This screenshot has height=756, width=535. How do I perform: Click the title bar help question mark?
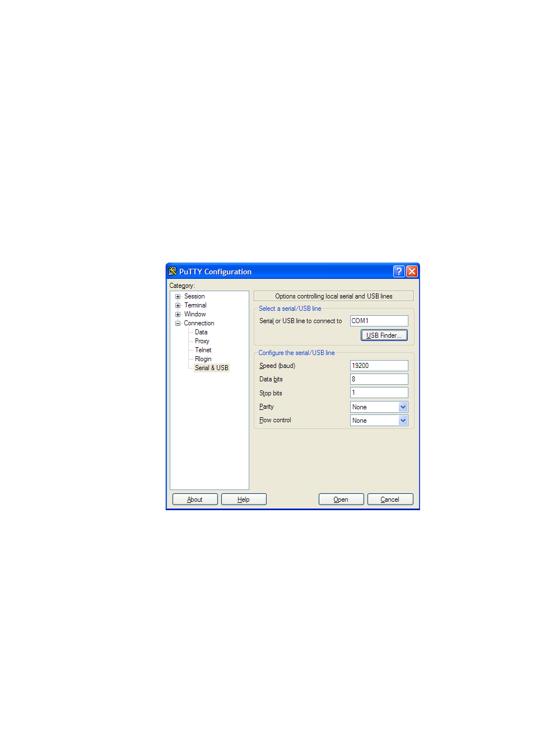click(x=399, y=272)
